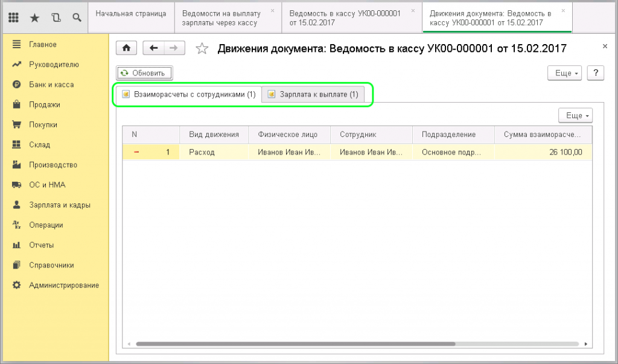Screen dimensions: 618x364
Task: Click the horizontal scrollbar thumb below table
Action: pyautogui.click(x=296, y=344)
